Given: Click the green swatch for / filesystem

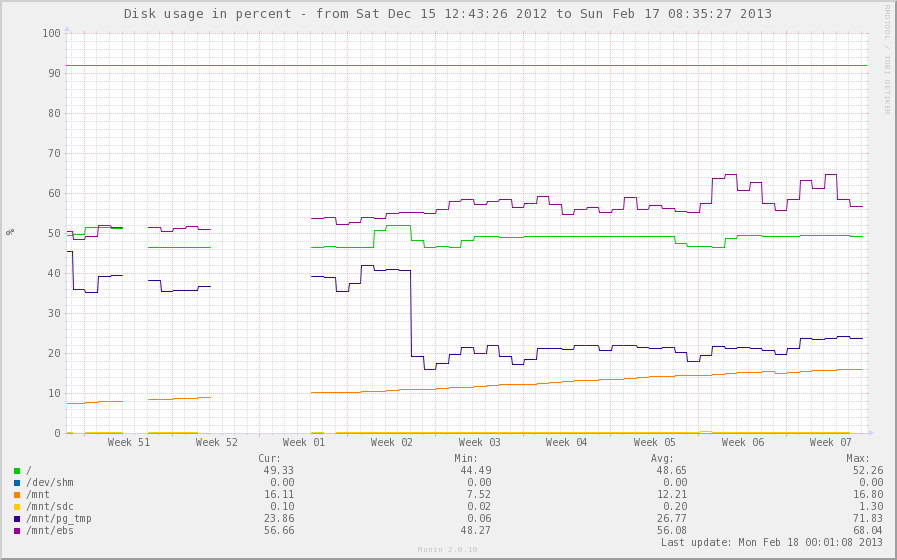Looking at the screenshot, I should [17, 470].
